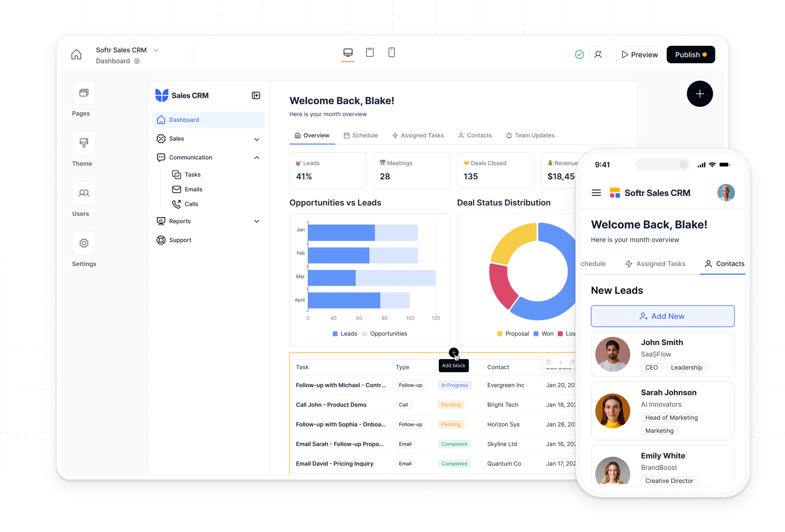Viewport: 785px width, 532px height.
Task: Open the Softr Sales CRM app dropdown
Action: tap(156, 50)
